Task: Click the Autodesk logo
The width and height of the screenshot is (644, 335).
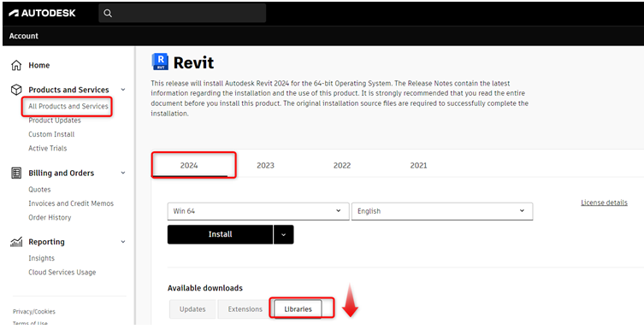Action: 42,13
